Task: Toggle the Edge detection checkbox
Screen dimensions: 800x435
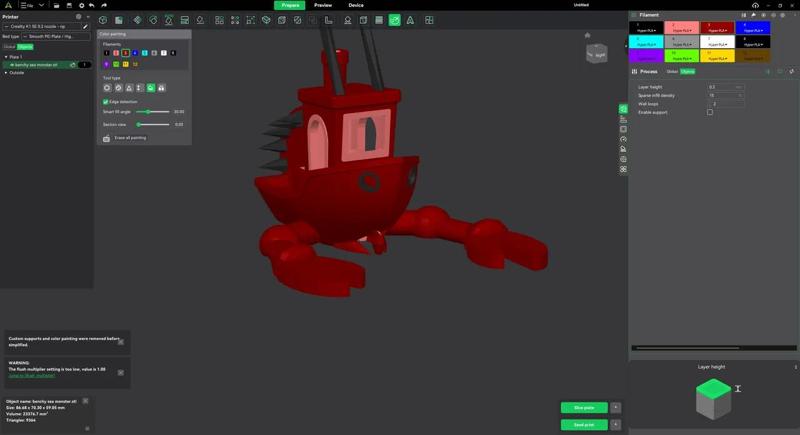Action: pyautogui.click(x=106, y=101)
